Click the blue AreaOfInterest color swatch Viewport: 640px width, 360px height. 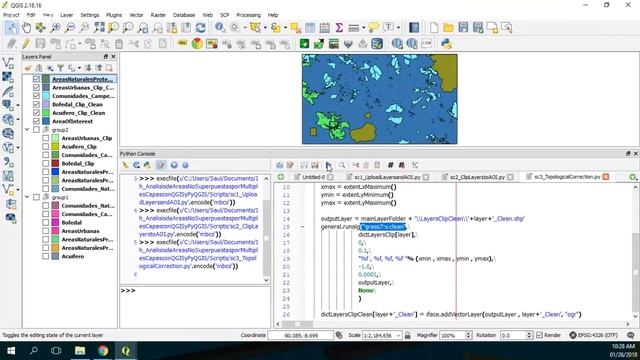click(x=46, y=121)
